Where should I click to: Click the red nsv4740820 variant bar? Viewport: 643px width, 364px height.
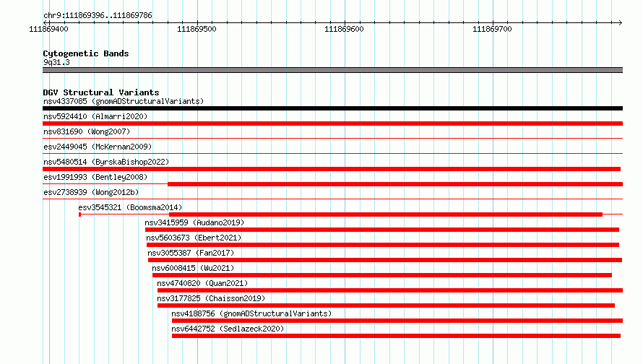[390, 290]
